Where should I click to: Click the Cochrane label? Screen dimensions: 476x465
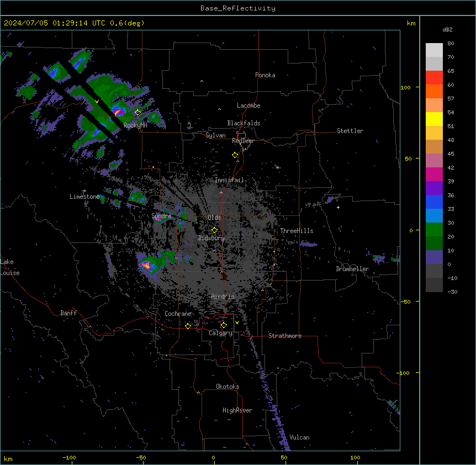[178, 314]
